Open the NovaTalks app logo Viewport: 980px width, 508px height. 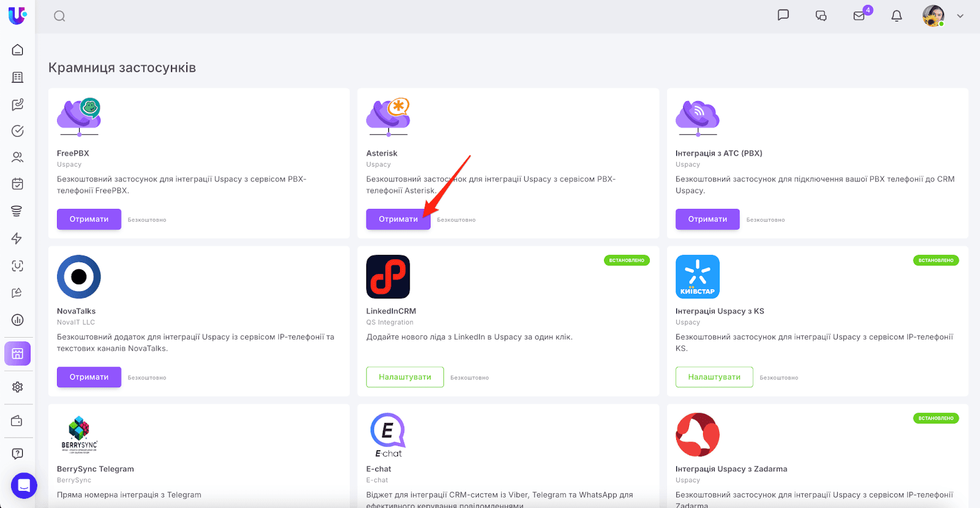coord(79,277)
